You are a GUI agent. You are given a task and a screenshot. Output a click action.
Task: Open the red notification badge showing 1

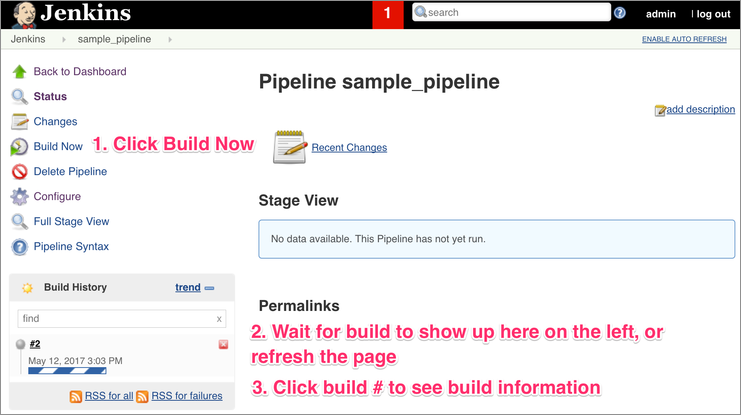[388, 15]
